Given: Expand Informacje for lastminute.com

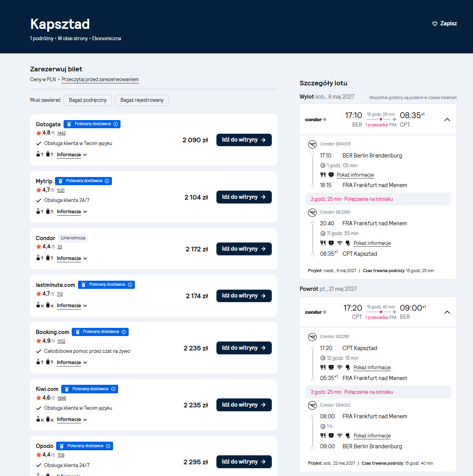Looking at the screenshot, I should click(72, 306).
